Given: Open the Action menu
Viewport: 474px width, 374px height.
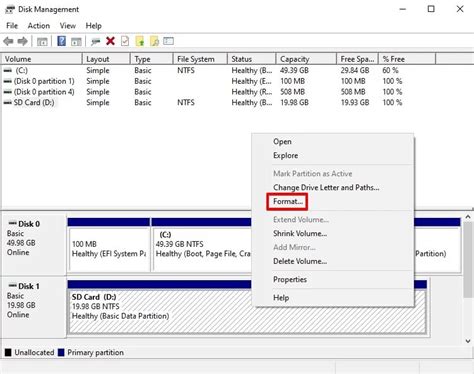Looking at the screenshot, I should click(39, 26).
